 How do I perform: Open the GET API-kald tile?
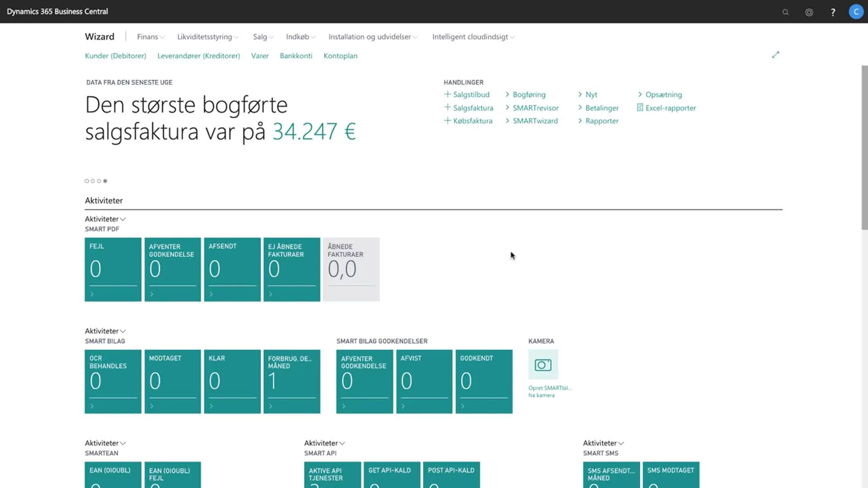(x=392, y=475)
